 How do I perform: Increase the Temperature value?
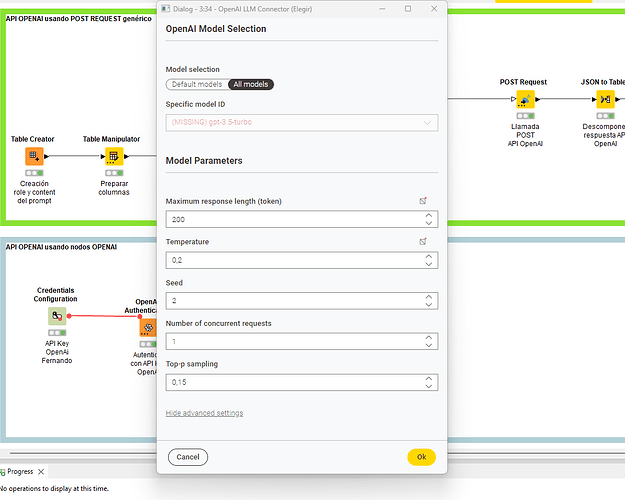(x=428, y=256)
